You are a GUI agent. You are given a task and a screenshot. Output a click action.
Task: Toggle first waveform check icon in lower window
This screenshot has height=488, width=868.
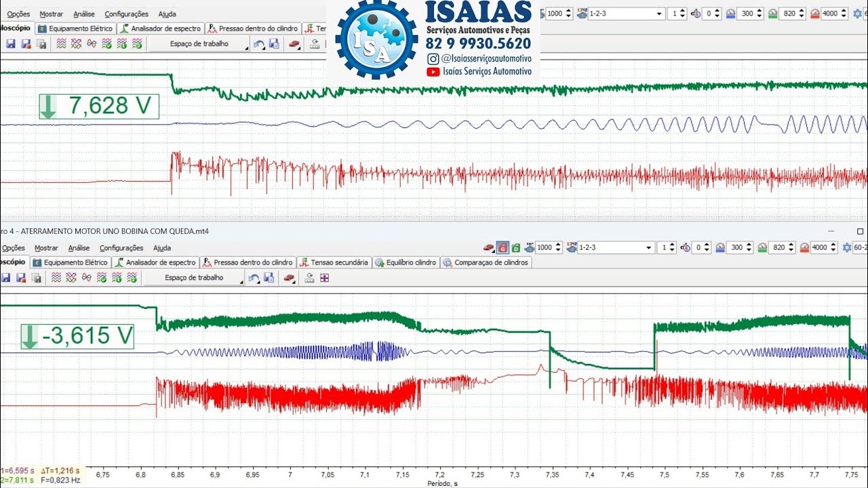point(101,277)
